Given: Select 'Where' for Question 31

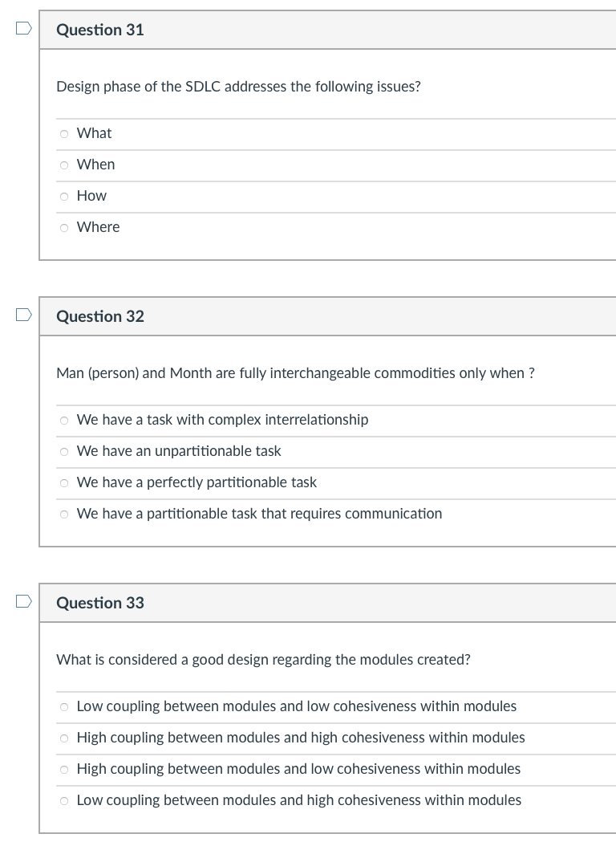Looking at the screenshot, I should [x=63, y=227].
